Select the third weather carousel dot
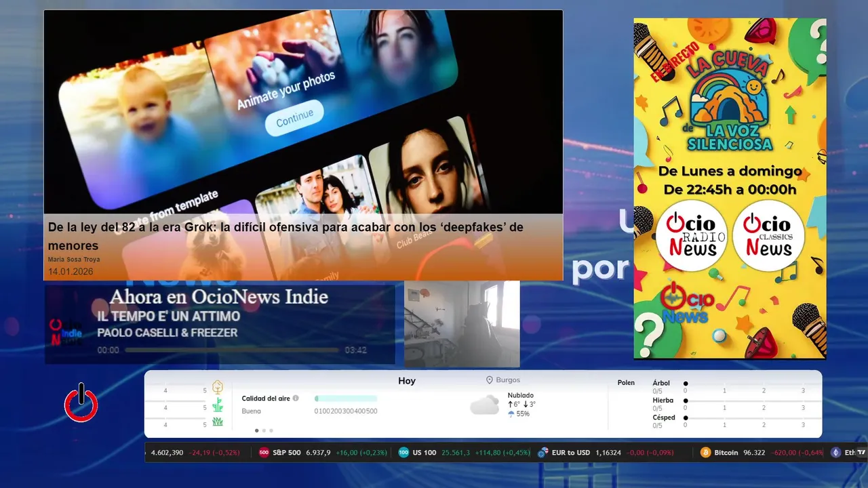The image size is (868, 488). click(271, 430)
